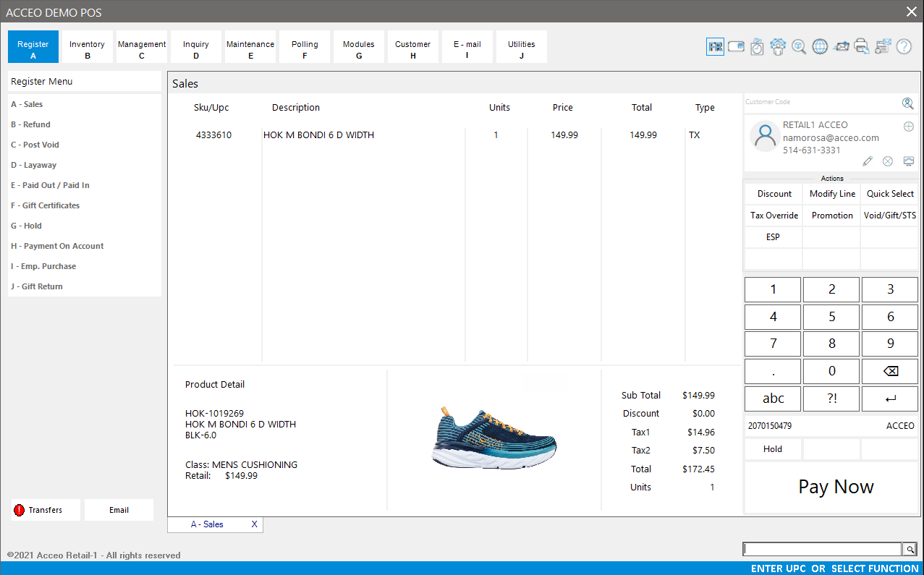Open the email send icon on the toolbar
This screenshot has width=924, height=575.
pos(841,46)
